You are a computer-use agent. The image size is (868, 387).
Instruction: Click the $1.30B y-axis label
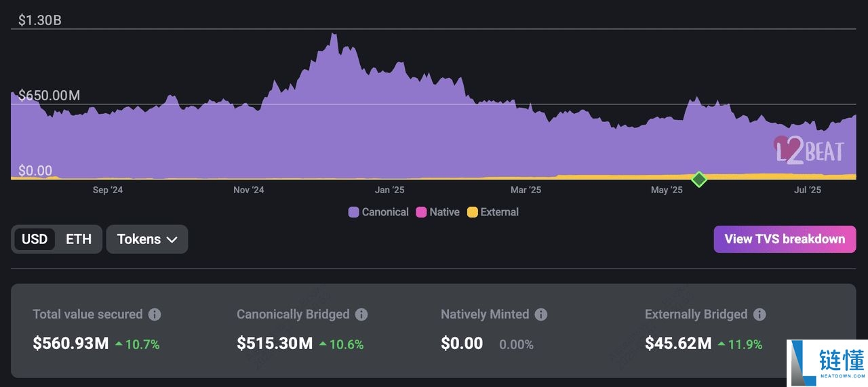tap(40, 20)
